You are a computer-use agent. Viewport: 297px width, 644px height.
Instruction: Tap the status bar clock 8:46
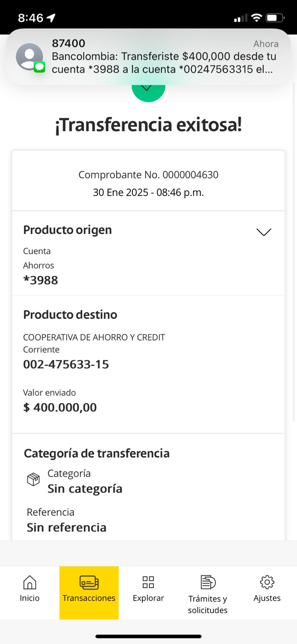pyautogui.click(x=31, y=18)
